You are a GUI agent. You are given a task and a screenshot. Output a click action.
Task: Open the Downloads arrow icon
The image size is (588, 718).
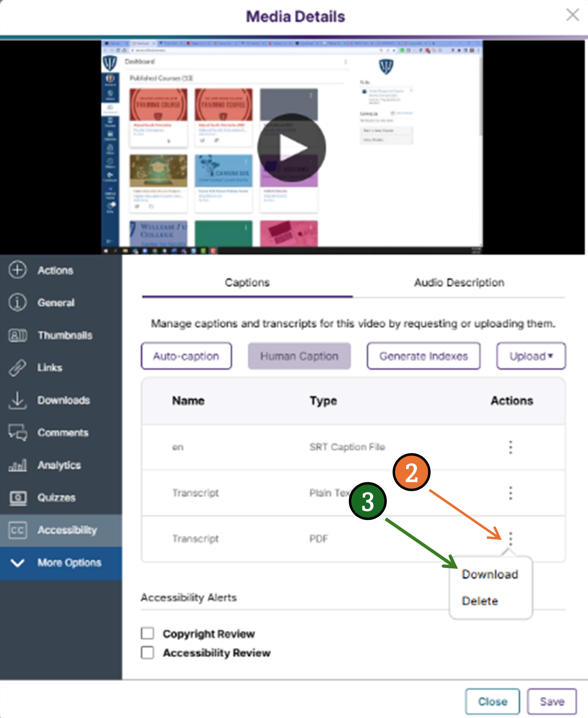point(17,400)
